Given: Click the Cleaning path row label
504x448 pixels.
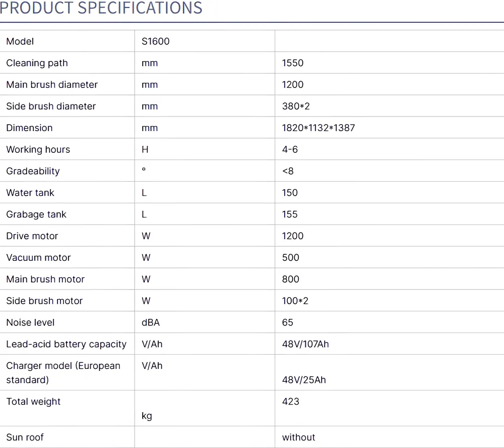Looking at the screenshot, I should [x=37, y=63].
